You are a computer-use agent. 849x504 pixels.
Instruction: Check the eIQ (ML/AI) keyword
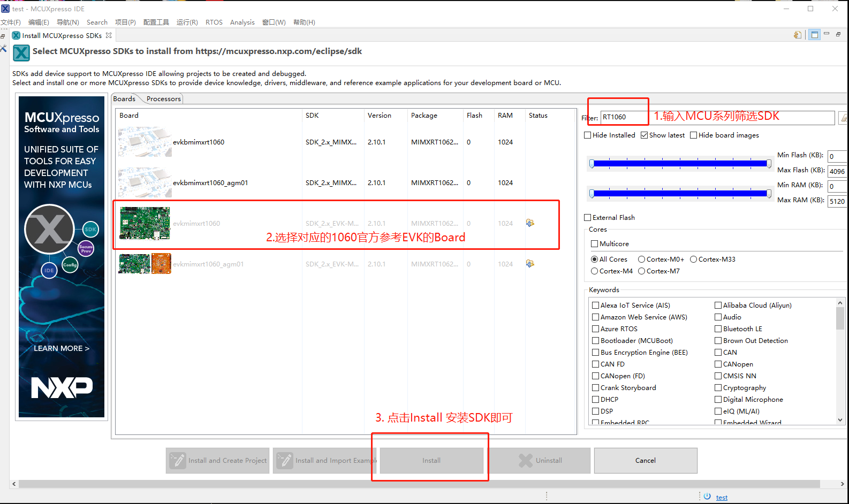(718, 411)
